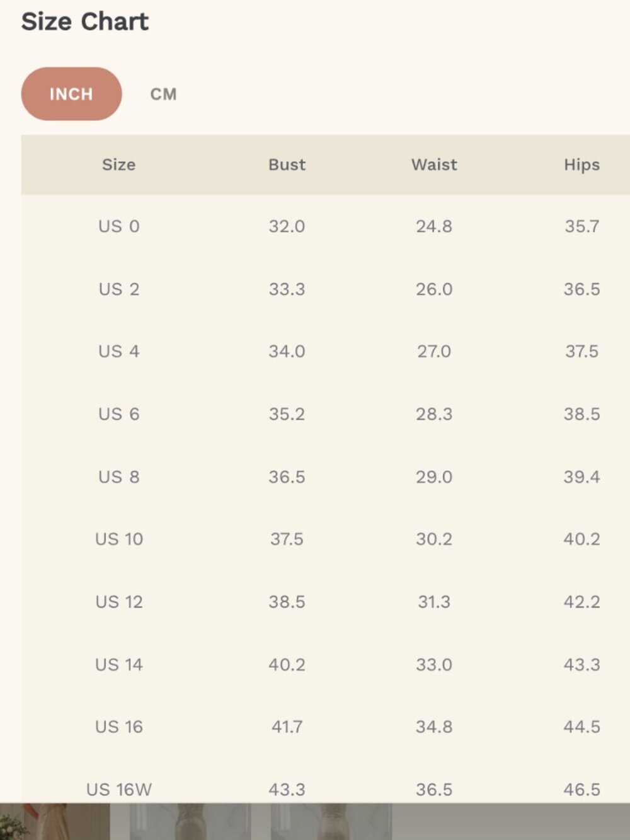Select the INCH unit toggle
630x840 pixels.
pyautogui.click(x=71, y=94)
